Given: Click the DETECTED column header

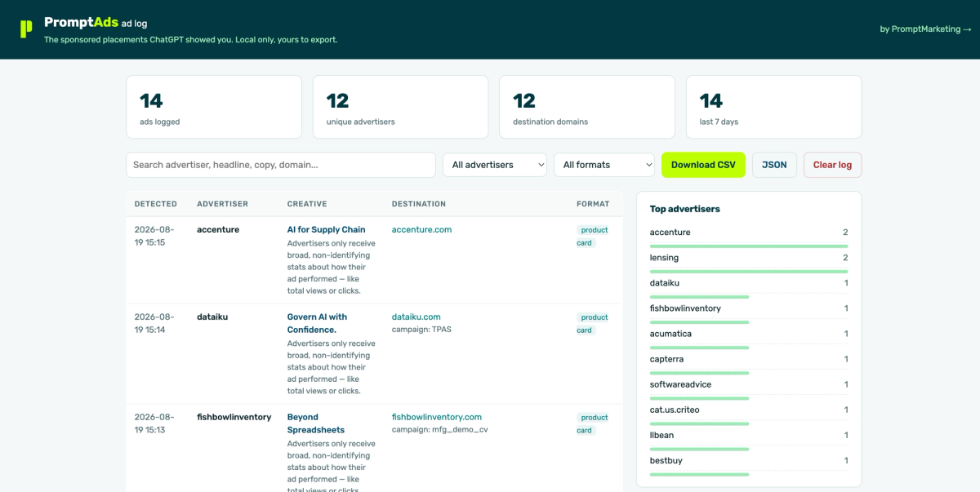Looking at the screenshot, I should click(x=156, y=204).
